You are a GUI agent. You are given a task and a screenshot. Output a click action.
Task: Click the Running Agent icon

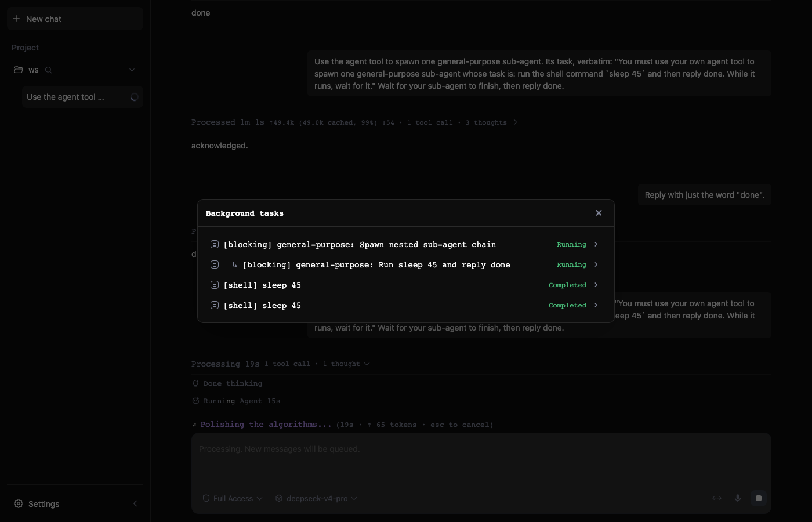point(195,401)
